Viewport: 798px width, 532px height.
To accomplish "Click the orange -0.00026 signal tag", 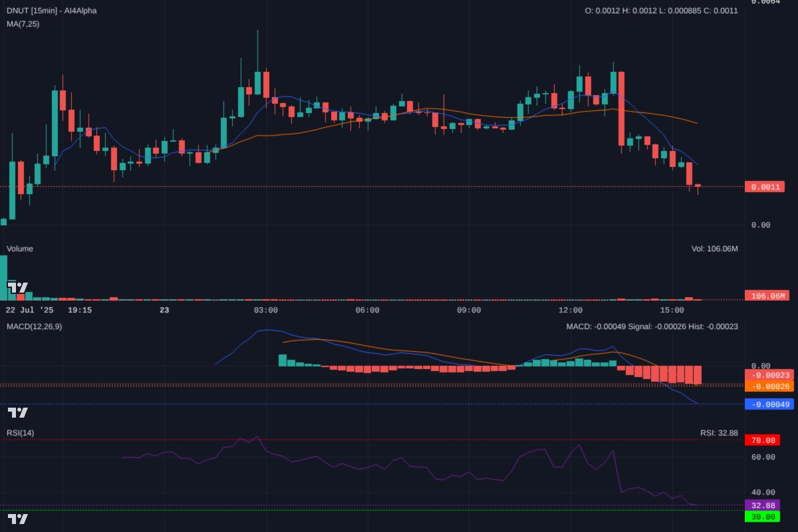I will 769,386.
